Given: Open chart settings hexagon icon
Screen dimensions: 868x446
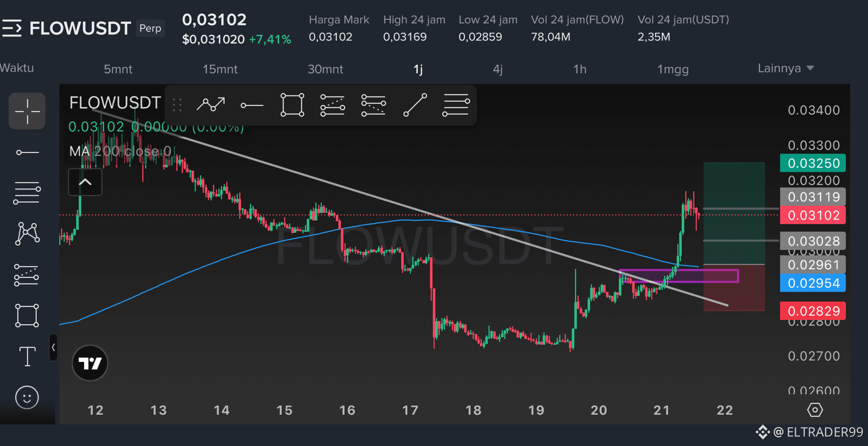Looking at the screenshot, I should click(x=815, y=410).
